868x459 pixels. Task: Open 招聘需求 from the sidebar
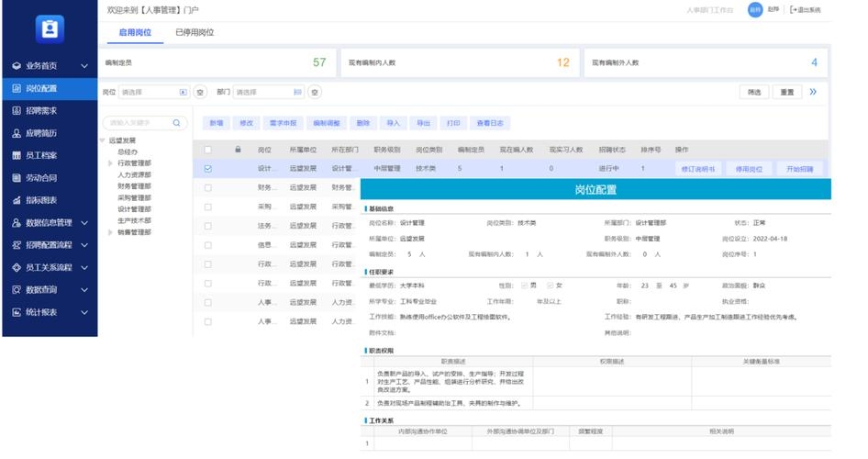[x=41, y=111]
